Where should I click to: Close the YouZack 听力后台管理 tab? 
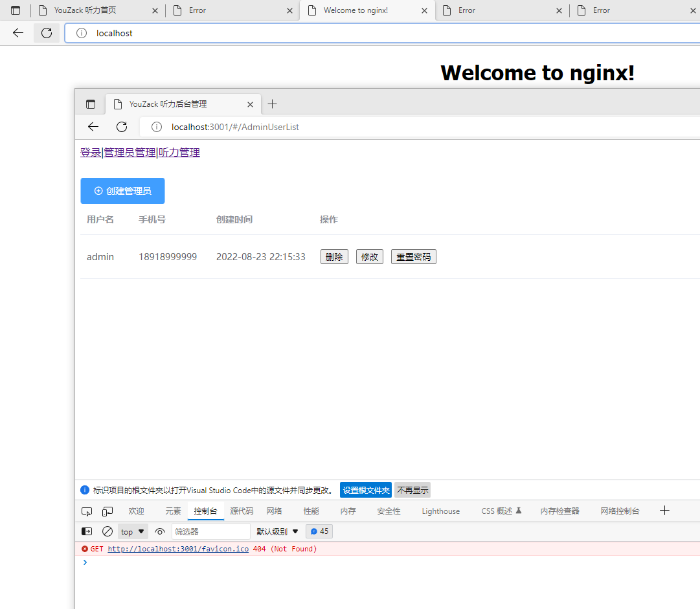coord(250,104)
